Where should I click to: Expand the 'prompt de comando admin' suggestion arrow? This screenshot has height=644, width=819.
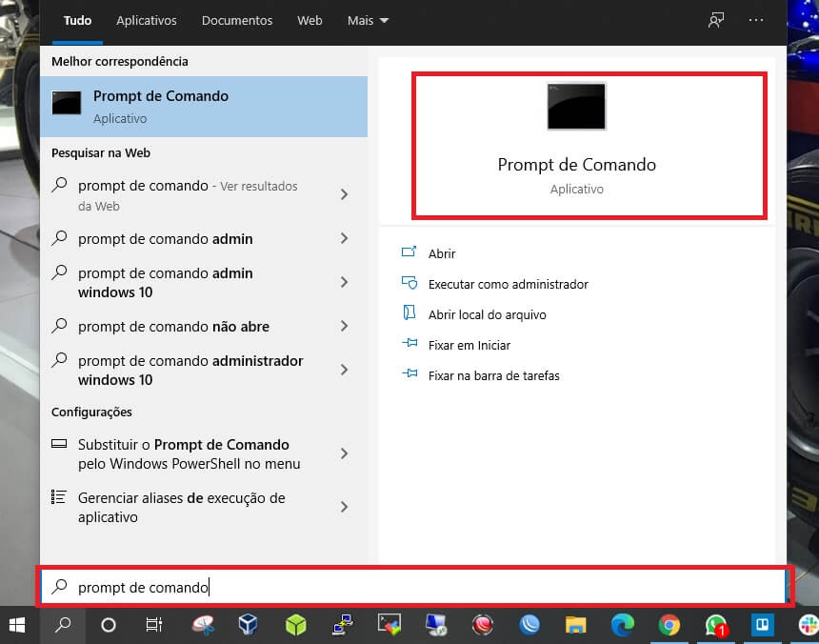point(344,239)
